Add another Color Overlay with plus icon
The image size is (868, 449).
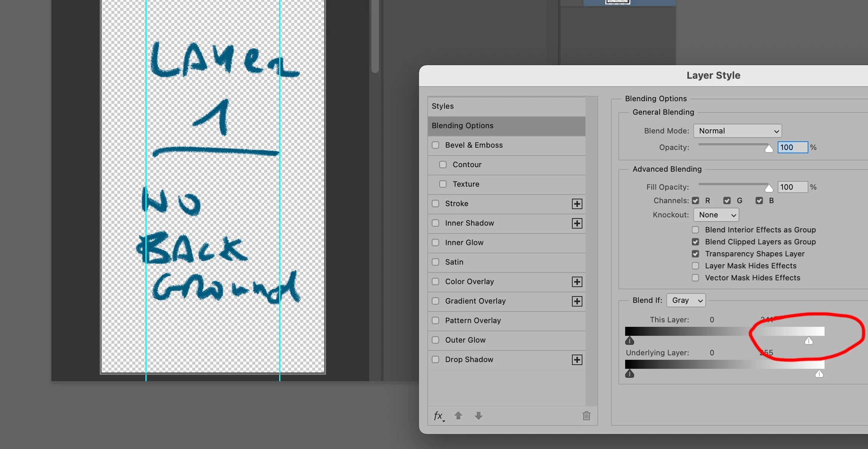577,281
